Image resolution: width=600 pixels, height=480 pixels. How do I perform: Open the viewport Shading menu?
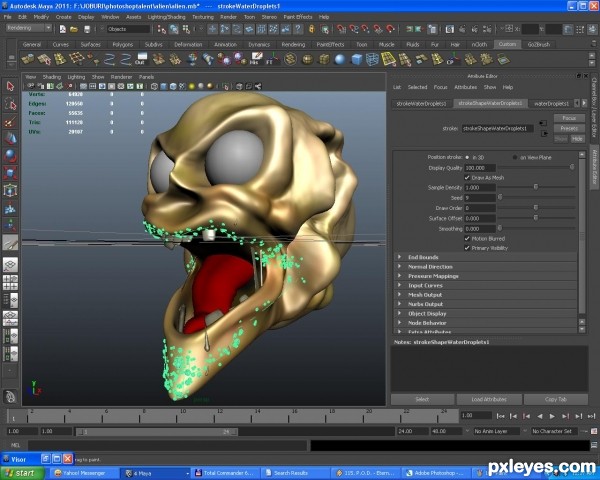(52, 77)
